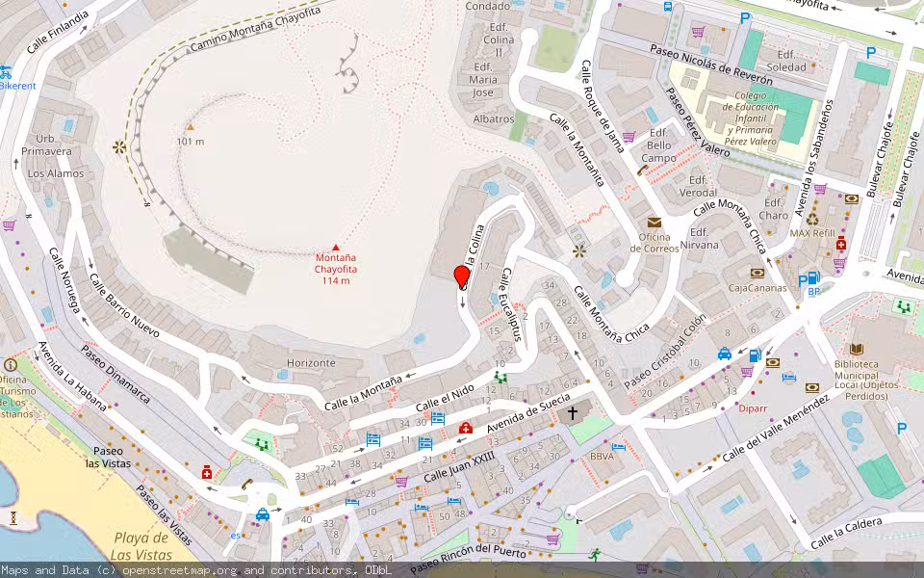924x578 pixels.
Task: Click the Bikerent label in the top-left corner
Action: [x=17, y=85]
